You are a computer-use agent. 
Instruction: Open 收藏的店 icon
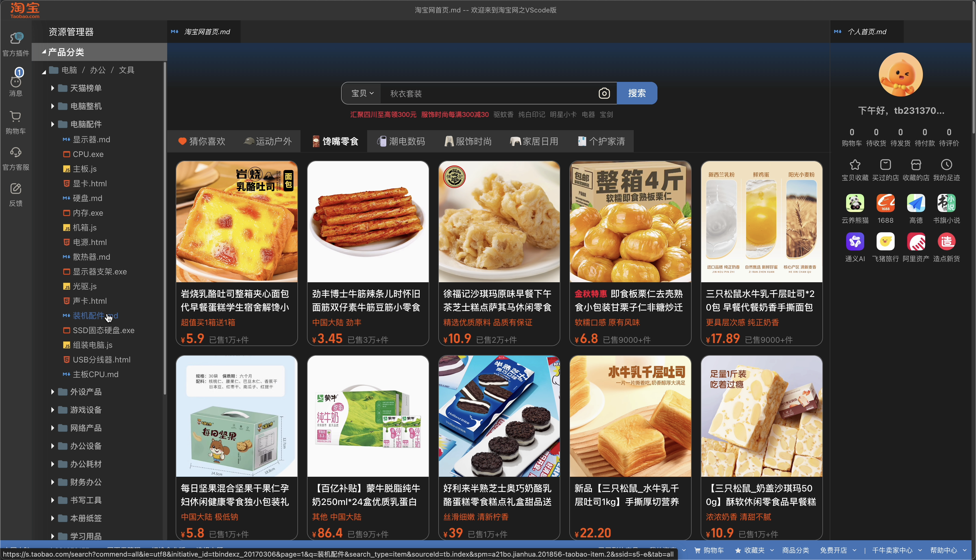coord(916,165)
